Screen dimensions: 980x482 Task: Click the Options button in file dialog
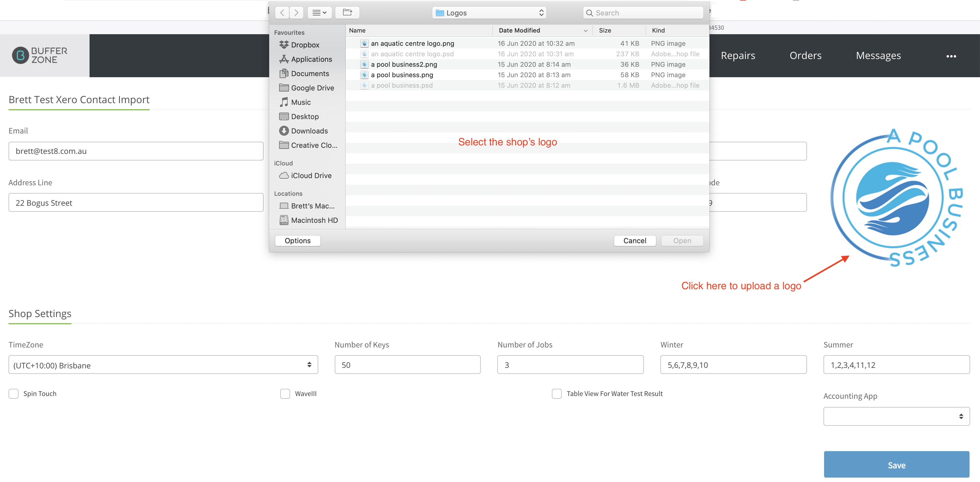[x=298, y=241]
